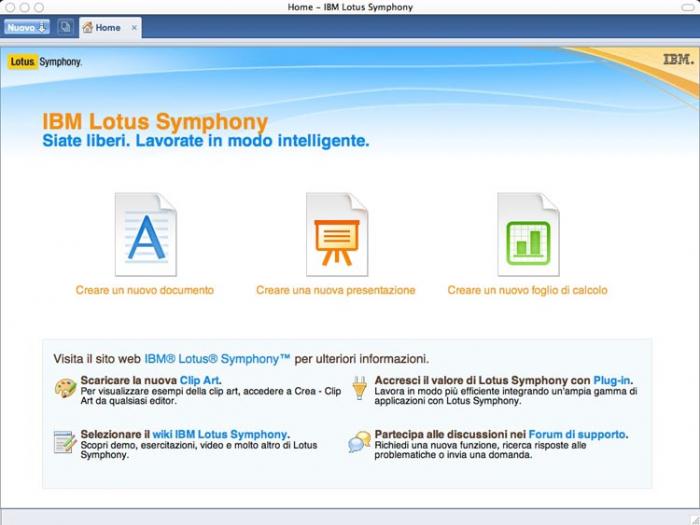Click the macOS zoom window button
The image size is (700, 525).
tap(39, 7)
